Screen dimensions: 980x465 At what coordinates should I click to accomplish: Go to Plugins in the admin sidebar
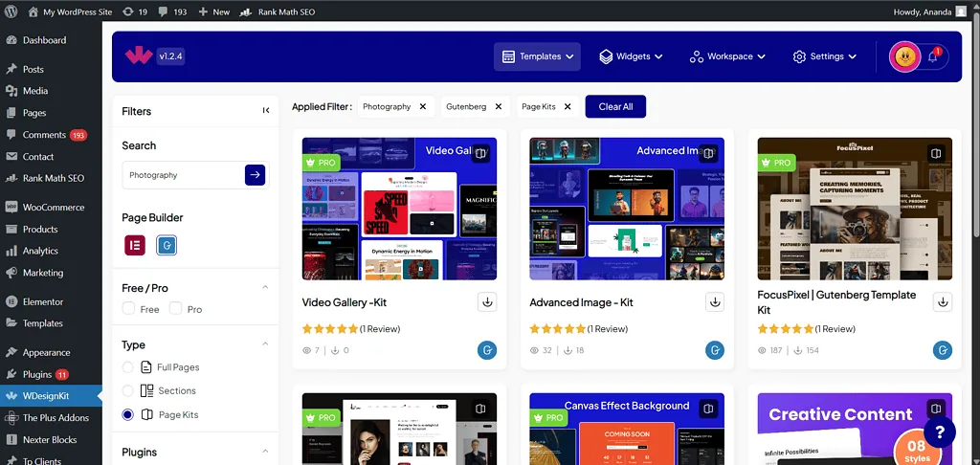coord(37,374)
